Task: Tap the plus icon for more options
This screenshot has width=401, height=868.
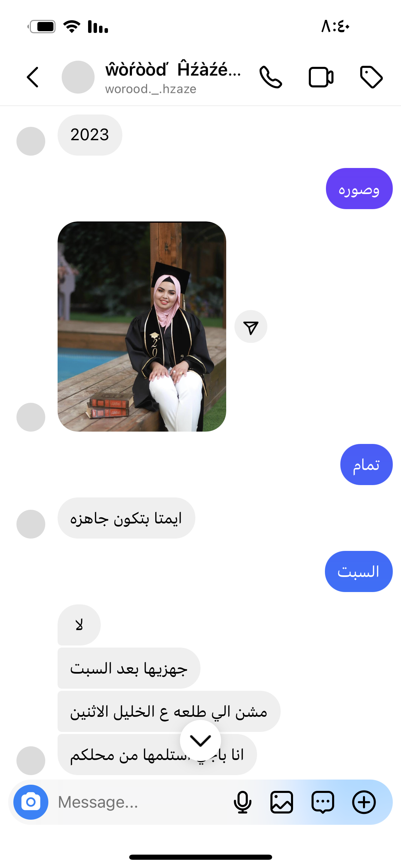Action: pyautogui.click(x=364, y=802)
